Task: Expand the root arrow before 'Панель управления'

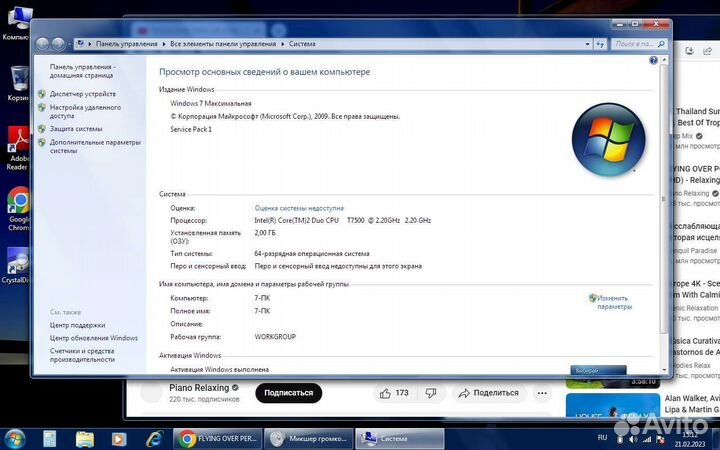Action: (90, 44)
